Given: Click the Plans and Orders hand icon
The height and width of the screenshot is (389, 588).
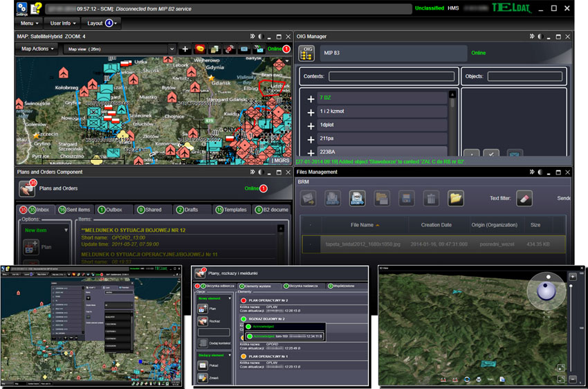Looking at the screenshot, I should pyautogui.click(x=27, y=189).
